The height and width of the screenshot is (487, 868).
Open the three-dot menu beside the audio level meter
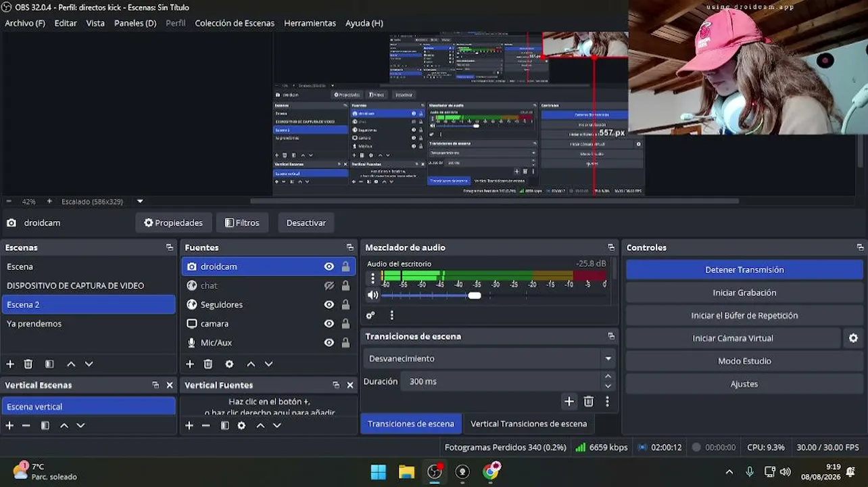pyautogui.click(x=372, y=278)
